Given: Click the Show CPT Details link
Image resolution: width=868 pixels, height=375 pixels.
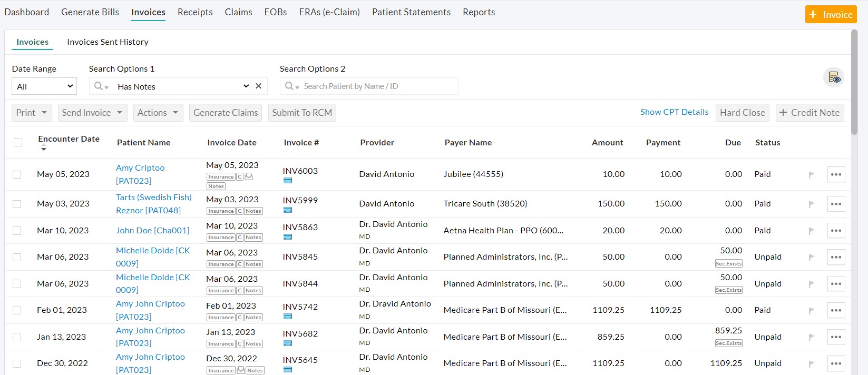Looking at the screenshot, I should click(674, 112).
